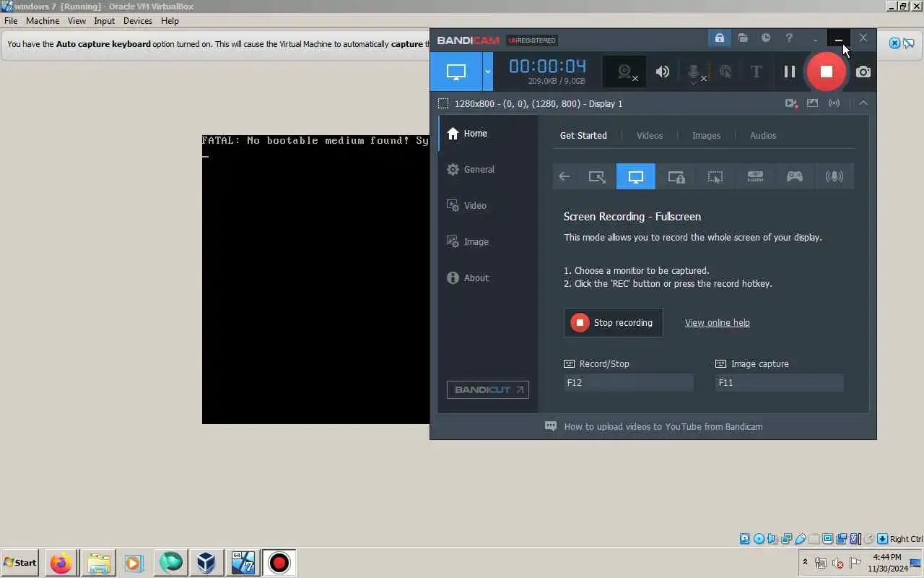This screenshot has width=924, height=578.
Task: Switch to the Audios tab
Action: coord(763,135)
